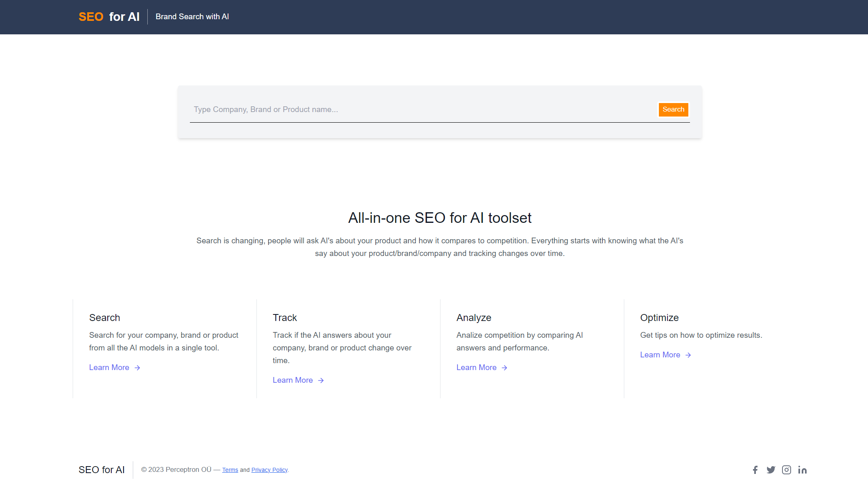Image resolution: width=868 pixels, height=496 pixels.
Task: Click the SEO for AI footer logo
Action: coord(102,470)
